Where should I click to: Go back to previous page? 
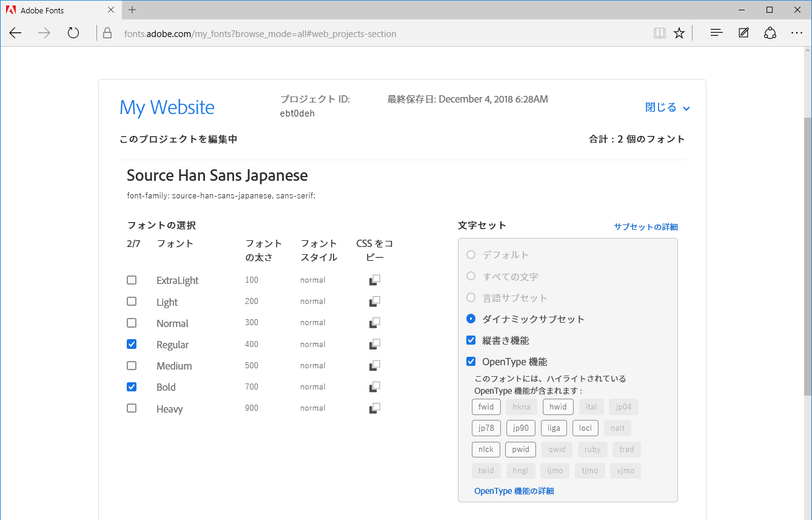tap(15, 33)
